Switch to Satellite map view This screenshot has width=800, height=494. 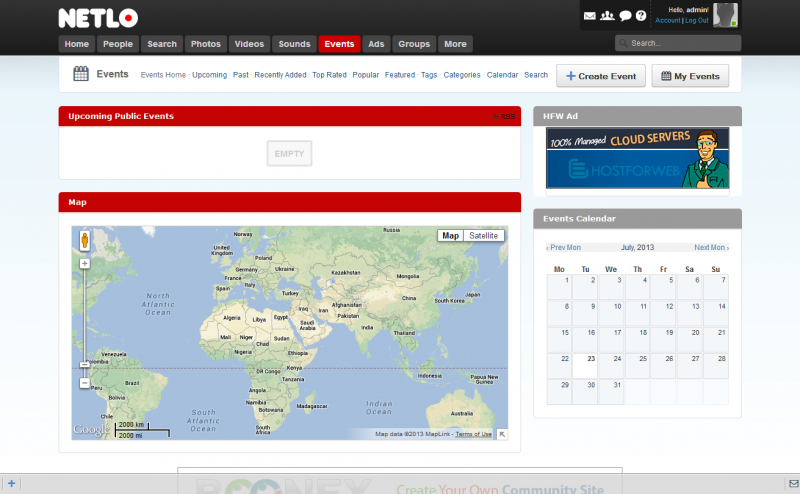[x=483, y=236]
